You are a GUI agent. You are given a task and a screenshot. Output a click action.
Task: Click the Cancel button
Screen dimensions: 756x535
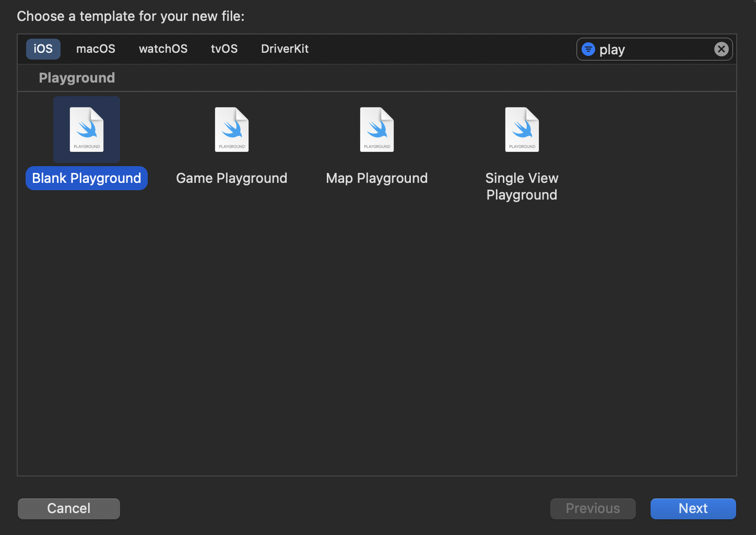coord(69,508)
